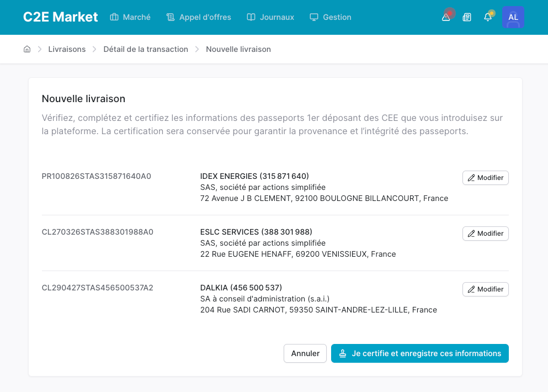Image resolution: width=548 pixels, height=392 pixels.
Task: Open the AL user avatar menu
Action: [x=513, y=17]
